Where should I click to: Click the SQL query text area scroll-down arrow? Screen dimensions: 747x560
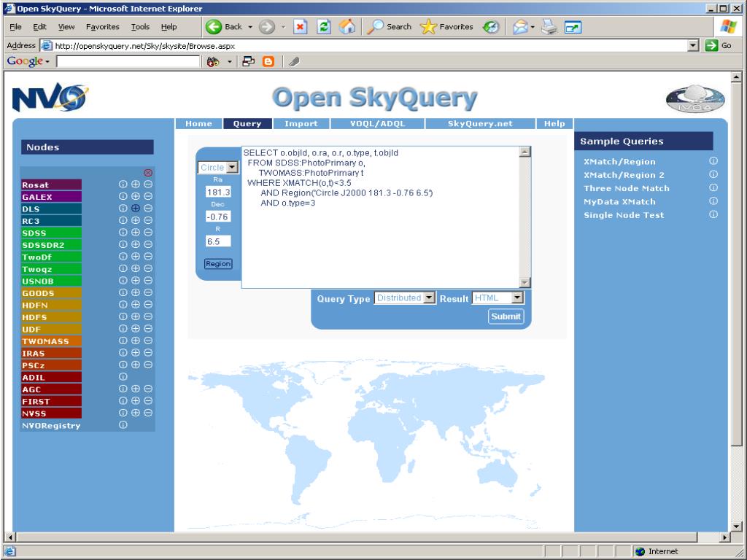[x=525, y=282]
